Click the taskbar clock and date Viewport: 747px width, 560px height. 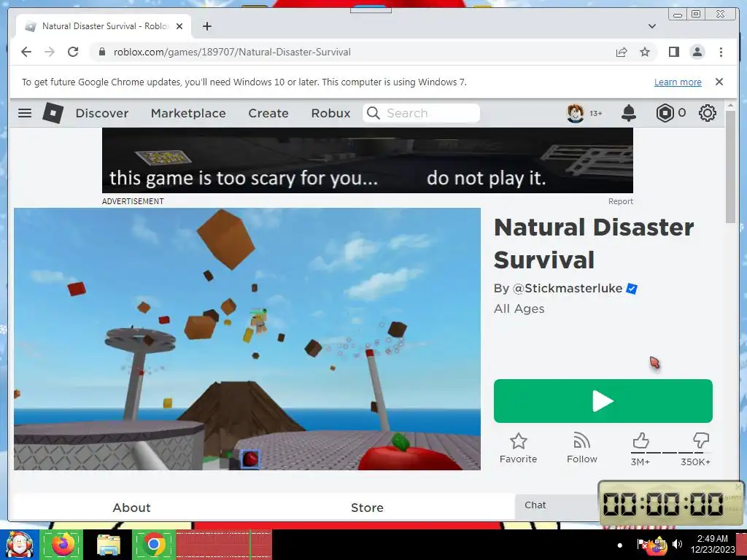(x=712, y=544)
